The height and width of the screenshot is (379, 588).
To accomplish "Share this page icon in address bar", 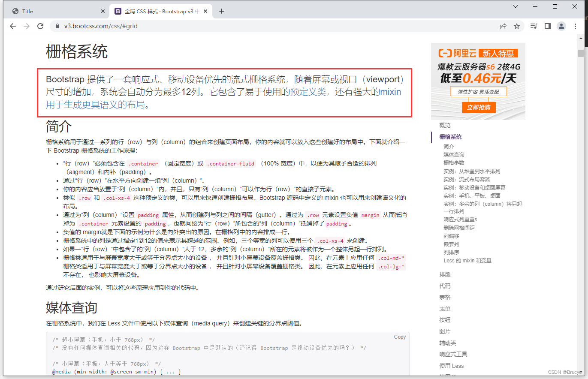I will pyautogui.click(x=503, y=26).
